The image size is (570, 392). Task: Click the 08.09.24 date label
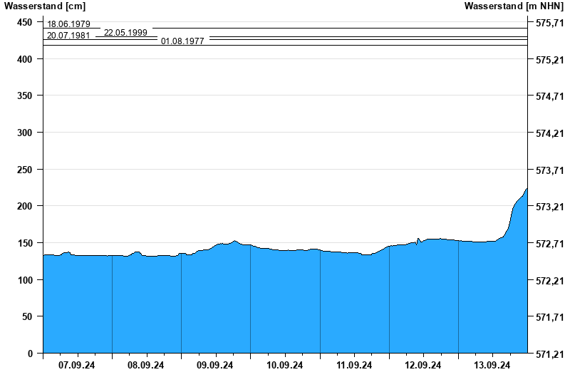point(146,366)
